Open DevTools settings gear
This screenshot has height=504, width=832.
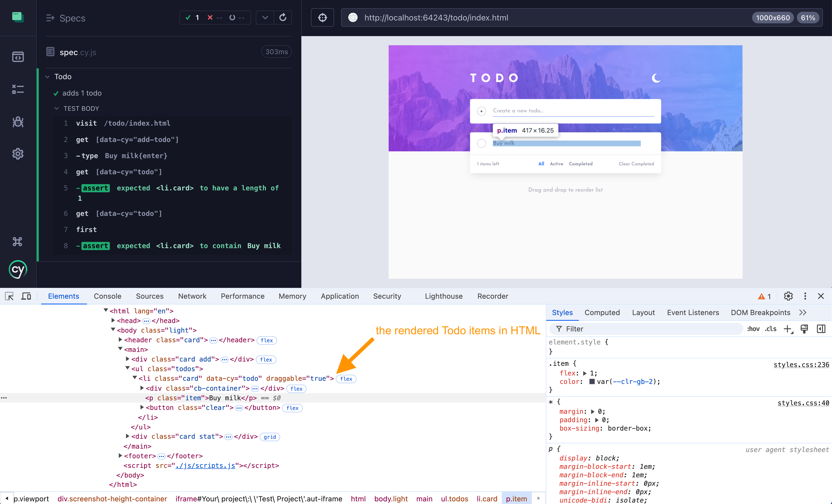[788, 296]
